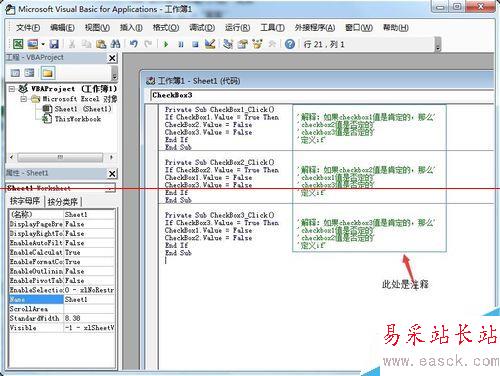Open the Insert UserForm dropdown arrow
The width and height of the screenshot is (500, 376).
click(43, 44)
